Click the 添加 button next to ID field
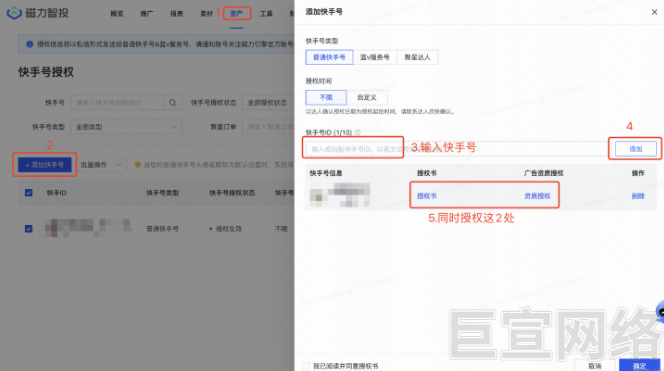 [636, 149]
